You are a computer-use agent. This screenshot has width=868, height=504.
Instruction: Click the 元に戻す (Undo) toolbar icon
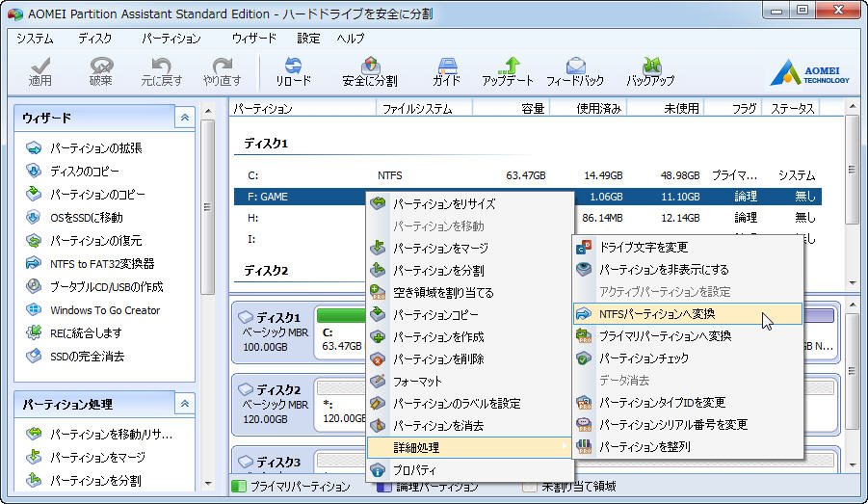point(161,72)
